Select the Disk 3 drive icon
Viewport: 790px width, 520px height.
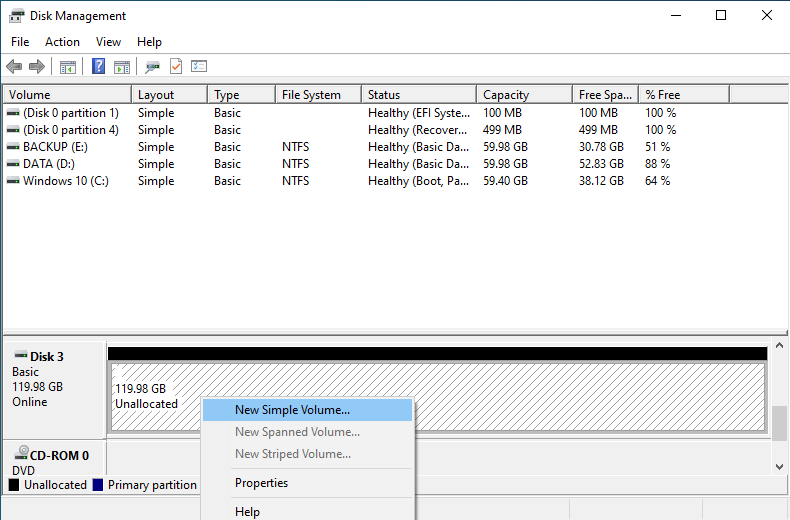point(21,355)
